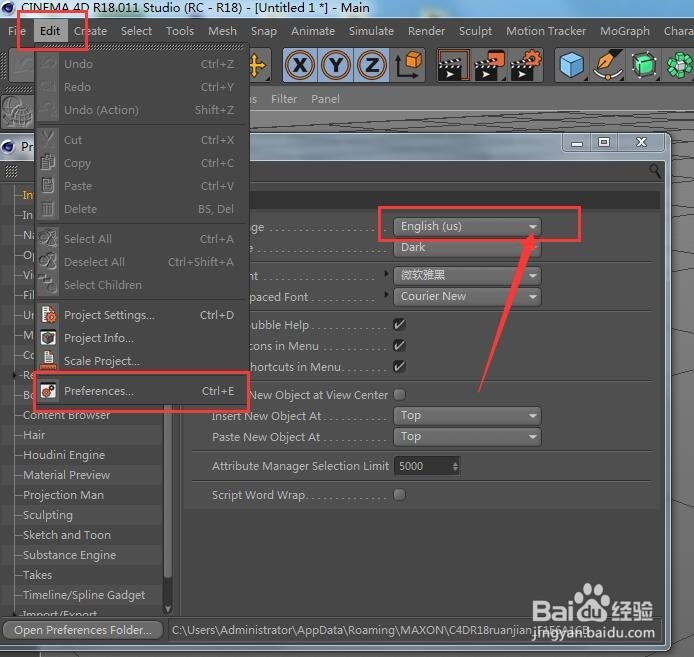The height and width of the screenshot is (657, 694).
Task: Click the Paste icon in Edit menu
Action: (x=48, y=186)
